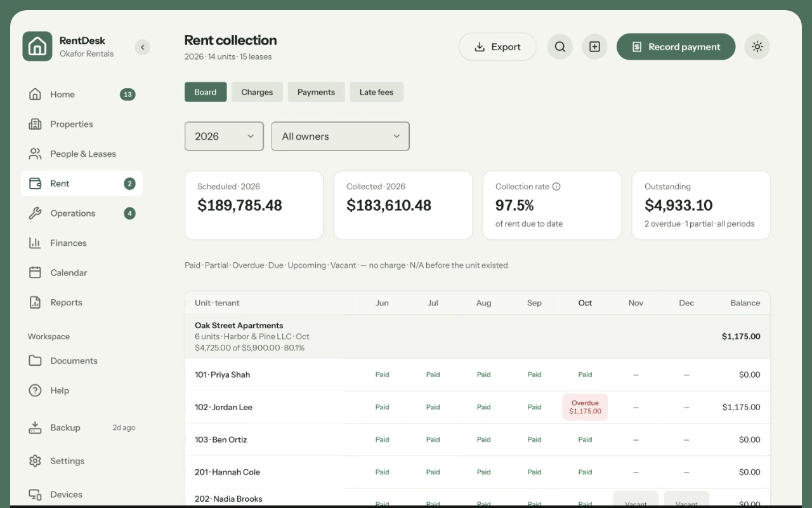Click the Home badge showing 13

[128, 95]
